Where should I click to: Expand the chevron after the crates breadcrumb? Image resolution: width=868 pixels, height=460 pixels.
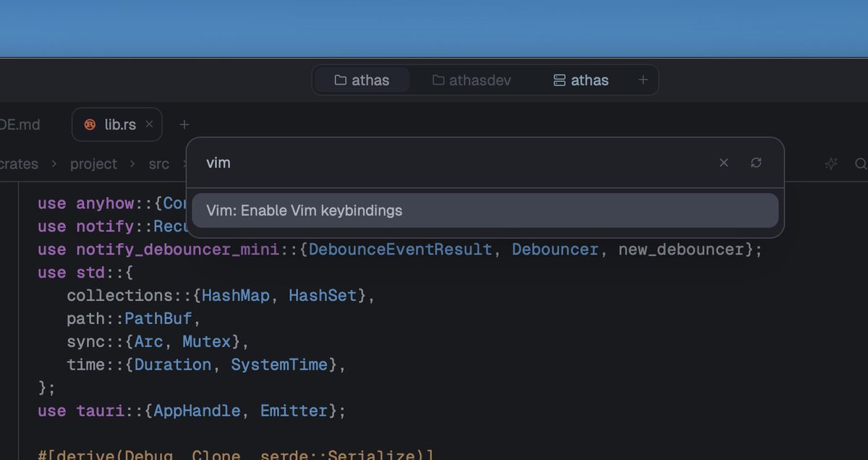pos(54,164)
